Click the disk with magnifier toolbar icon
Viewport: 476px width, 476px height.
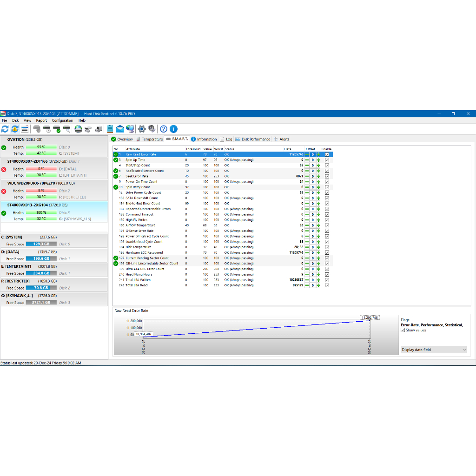point(67,129)
